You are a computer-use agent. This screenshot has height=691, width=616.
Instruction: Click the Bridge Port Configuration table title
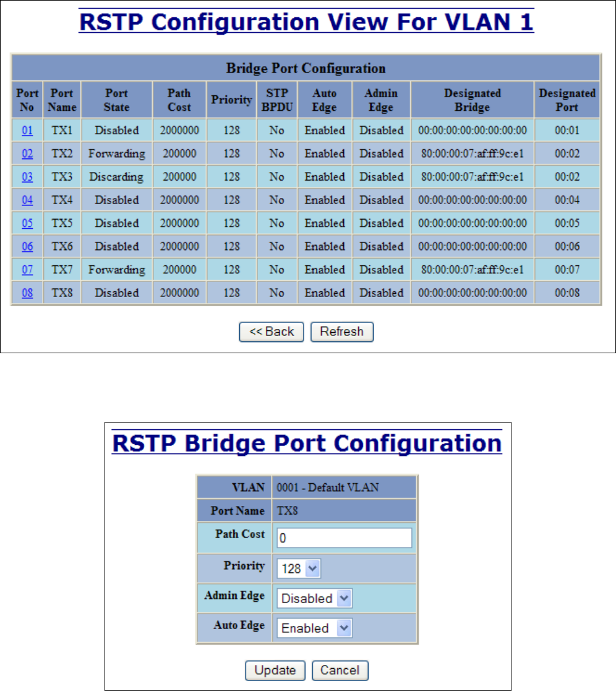pyautogui.click(x=306, y=68)
